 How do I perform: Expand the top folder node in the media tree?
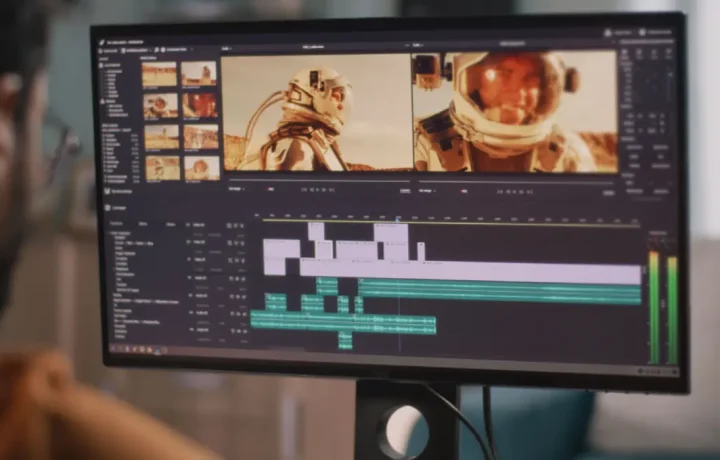pos(102,66)
